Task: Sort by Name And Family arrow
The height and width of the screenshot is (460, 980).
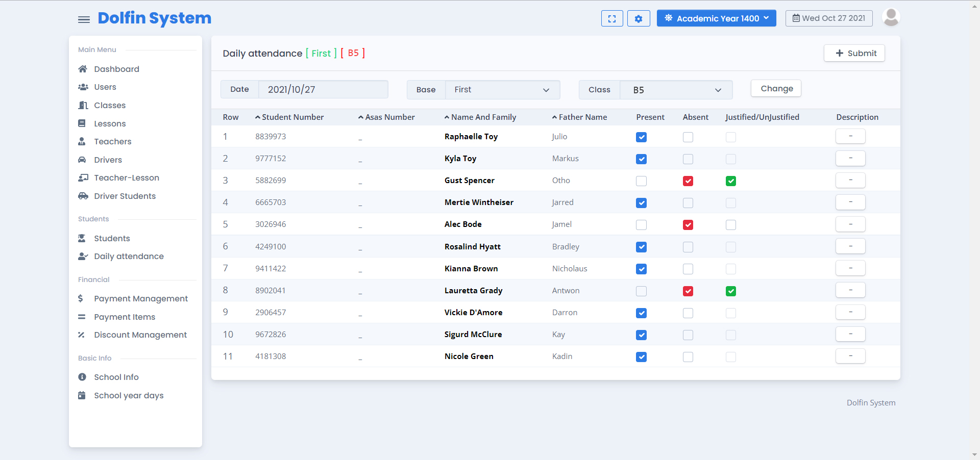Action: 447,117
